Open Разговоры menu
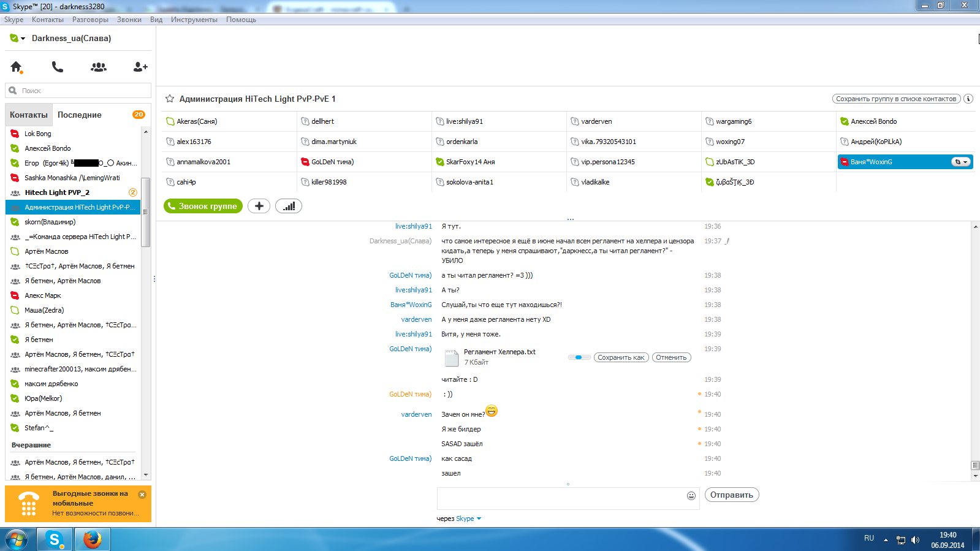Screen dimensions: 980x551 click(90, 20)
